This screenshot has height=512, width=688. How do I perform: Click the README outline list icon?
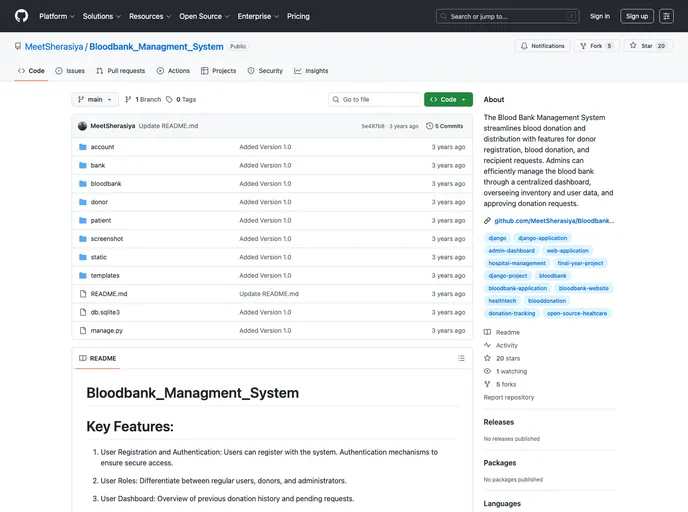click(461, 358)
